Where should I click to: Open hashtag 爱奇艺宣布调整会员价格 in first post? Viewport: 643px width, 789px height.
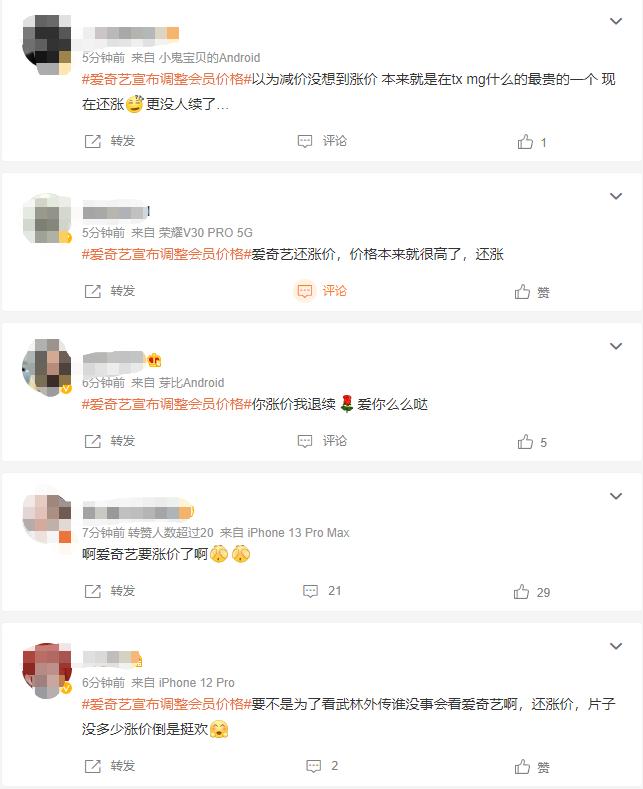coord(167,80)
